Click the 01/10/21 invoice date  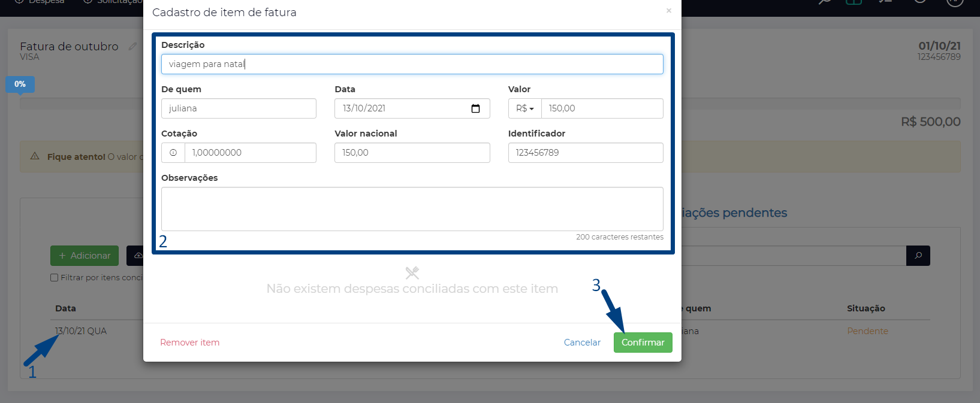pos(940,46)
